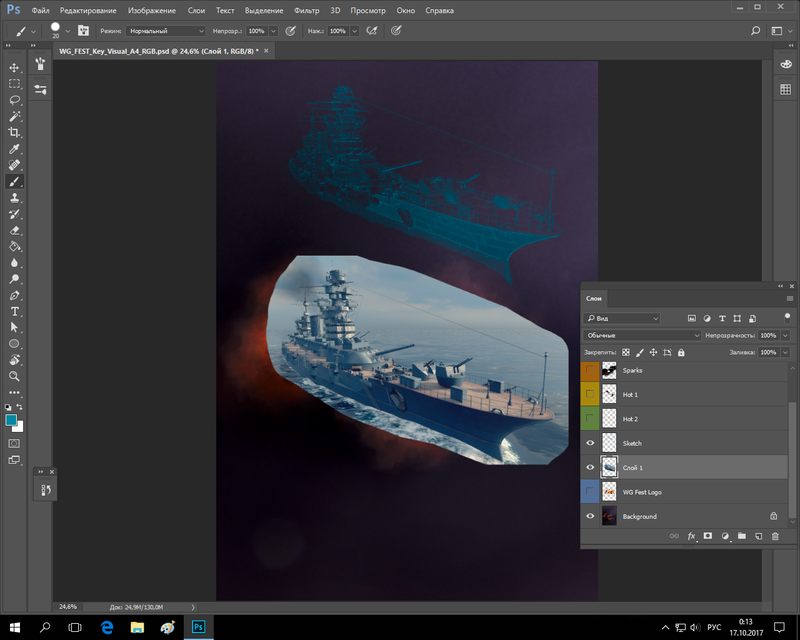Image resolution: width=800 pixels, height=640 pixels.
Task: Select the Lasso tool
Action: pos(14,100)
